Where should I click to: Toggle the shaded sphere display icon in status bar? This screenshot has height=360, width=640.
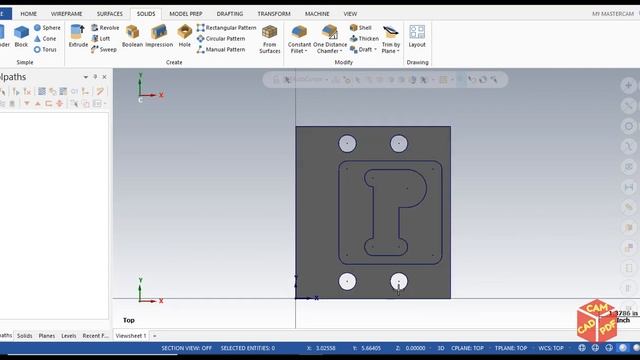pos(622,348)
